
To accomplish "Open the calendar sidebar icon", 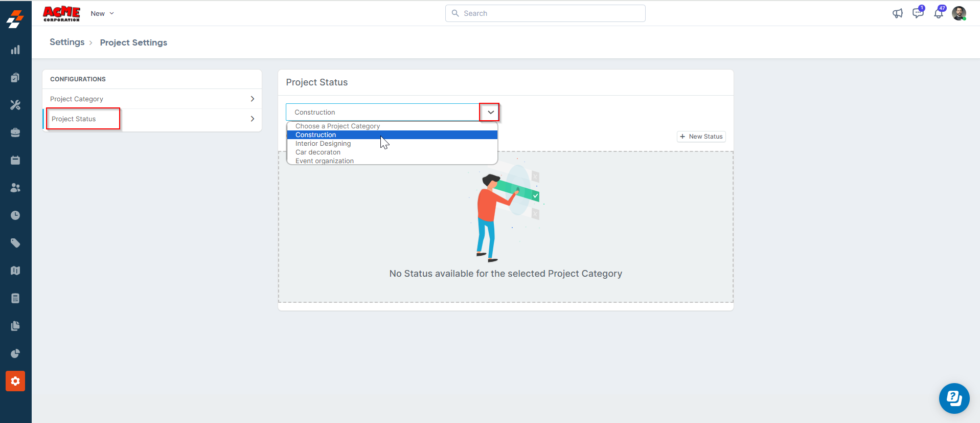I will [15, 160].
